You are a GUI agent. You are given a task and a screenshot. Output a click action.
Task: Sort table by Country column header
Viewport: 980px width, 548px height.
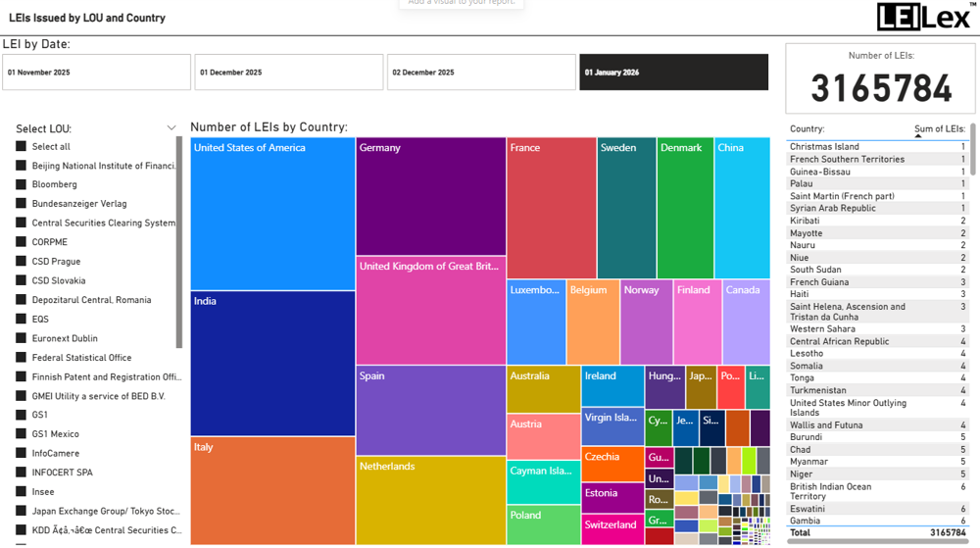(x=807, y=128)
